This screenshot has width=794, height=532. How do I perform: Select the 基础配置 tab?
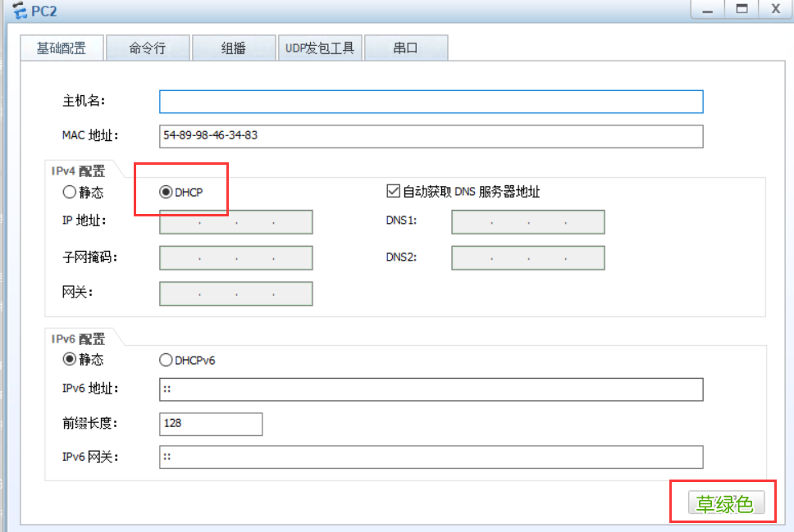click(x=62, y=48)
